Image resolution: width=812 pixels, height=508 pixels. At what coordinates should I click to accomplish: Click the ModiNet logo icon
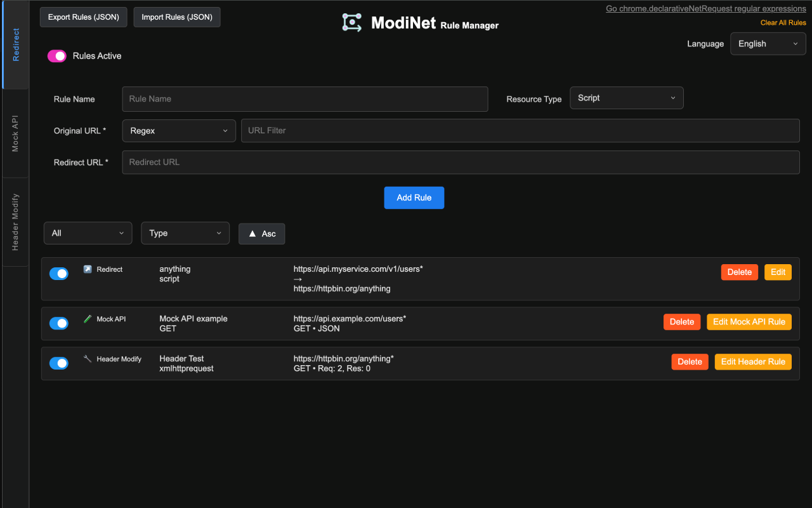[x=352, y=21]
